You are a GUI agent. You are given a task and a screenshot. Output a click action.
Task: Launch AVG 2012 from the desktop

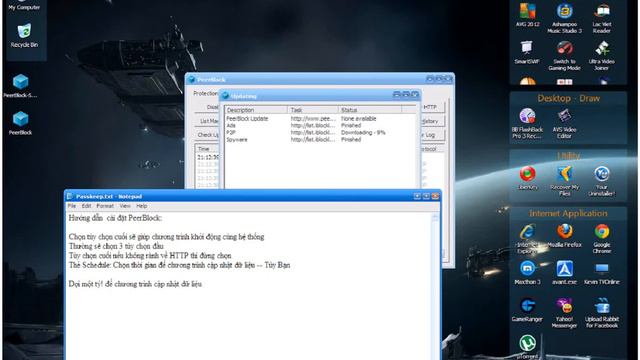[x=527, y=15]
